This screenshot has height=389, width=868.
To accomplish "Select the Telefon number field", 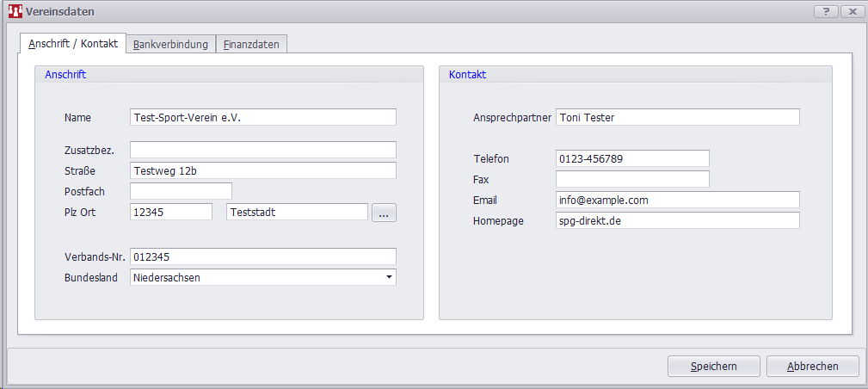I will pos(632,158).
